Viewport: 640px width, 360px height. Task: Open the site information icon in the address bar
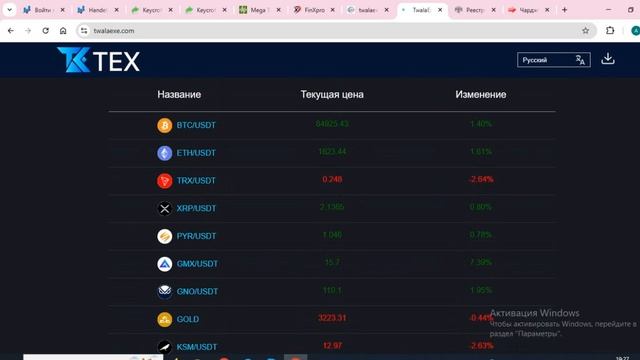(84, 31)
